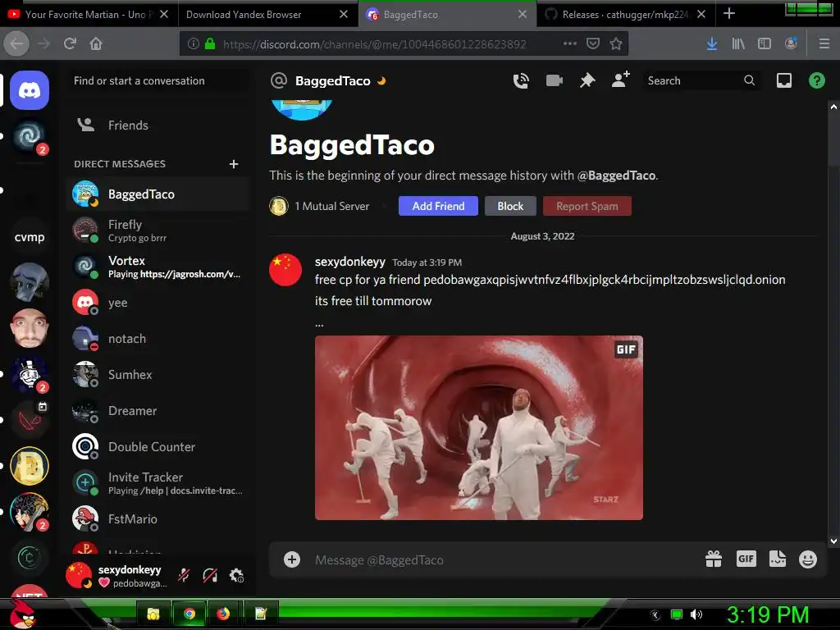The width and height of the screenshot is (840, 630).
Task: Toggle microphone mute in user panel
Action: 184,576
